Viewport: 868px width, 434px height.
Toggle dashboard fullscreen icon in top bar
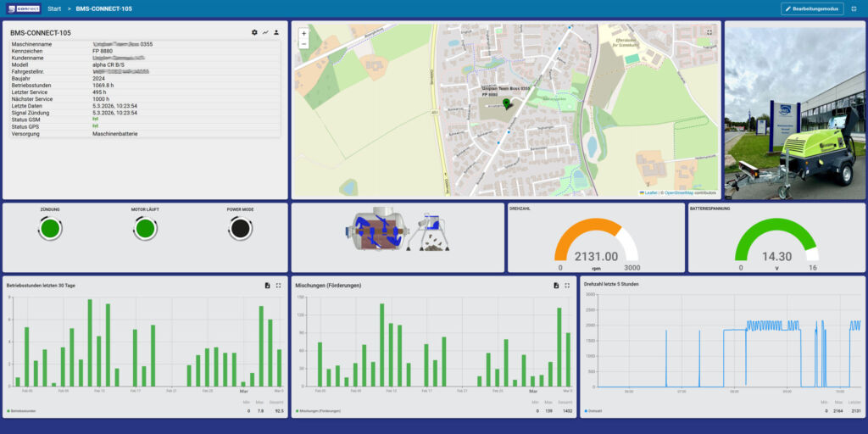854,8
